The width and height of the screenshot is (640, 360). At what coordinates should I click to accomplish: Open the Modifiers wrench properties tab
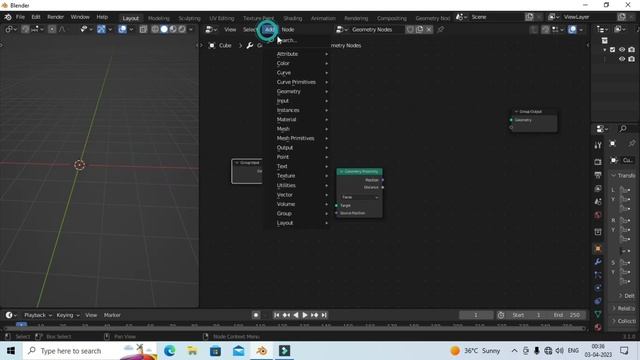598,262
